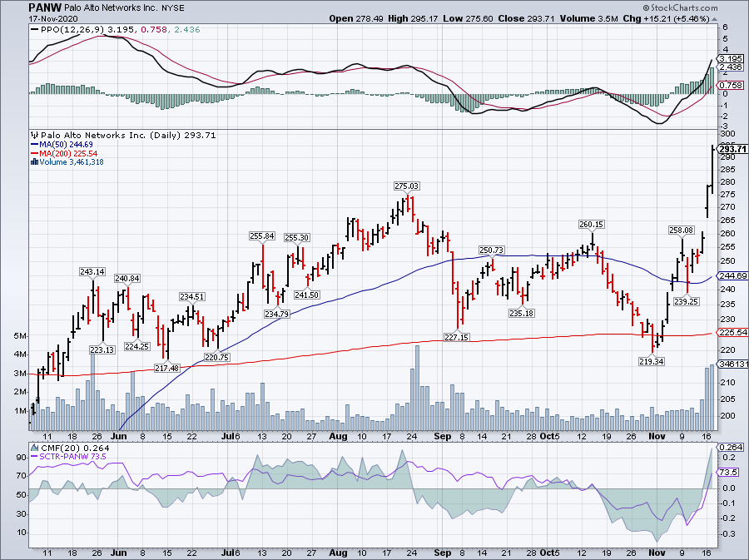749x560 pixels.
Task: Click the red MA(200) line sample
Action: pyautogui.click(x=34, y=153)
